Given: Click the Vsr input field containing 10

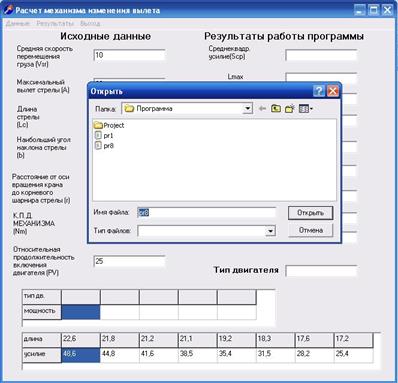Looking at the screenshot, I should [x=129, y=55].
